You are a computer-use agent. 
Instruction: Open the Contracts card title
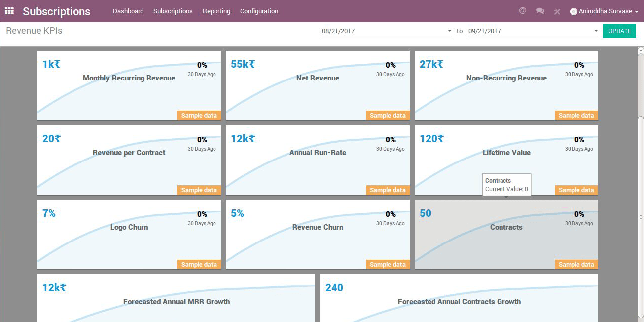[506, 227]
